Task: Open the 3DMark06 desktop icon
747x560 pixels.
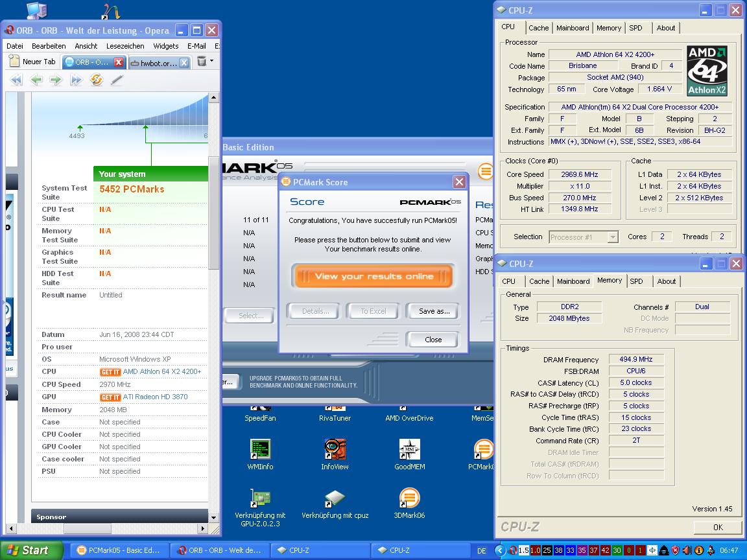Action: (x=409, y=504)
